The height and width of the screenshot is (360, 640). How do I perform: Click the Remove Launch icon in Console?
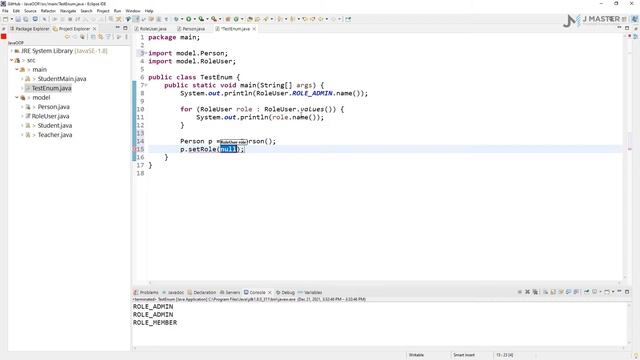[x=527, y=292]
